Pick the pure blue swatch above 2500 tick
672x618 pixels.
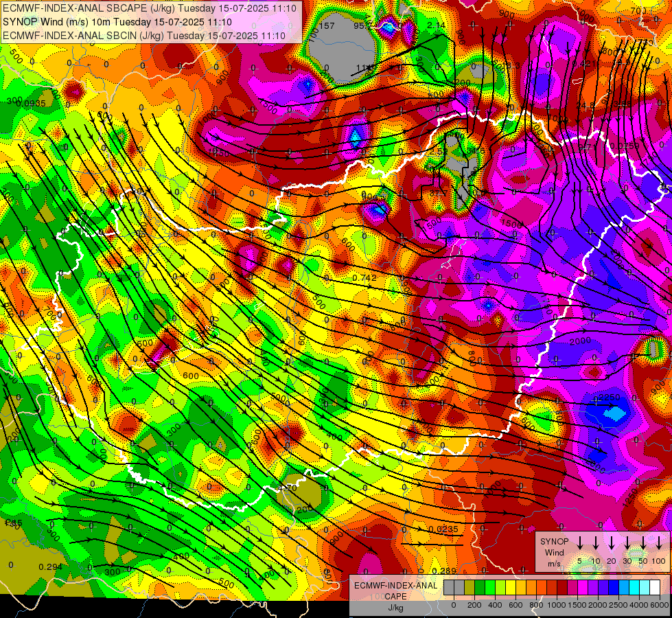(x=614, y=588)
